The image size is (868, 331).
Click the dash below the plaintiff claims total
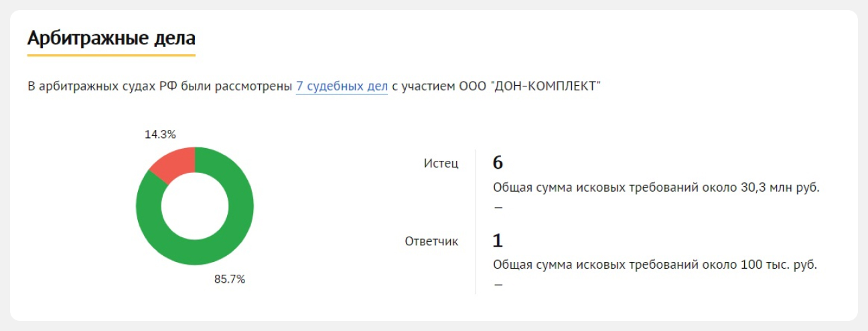(498, 207)
